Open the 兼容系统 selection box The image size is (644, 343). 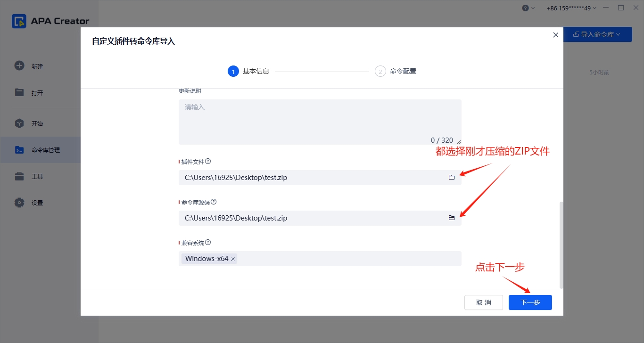320,259
